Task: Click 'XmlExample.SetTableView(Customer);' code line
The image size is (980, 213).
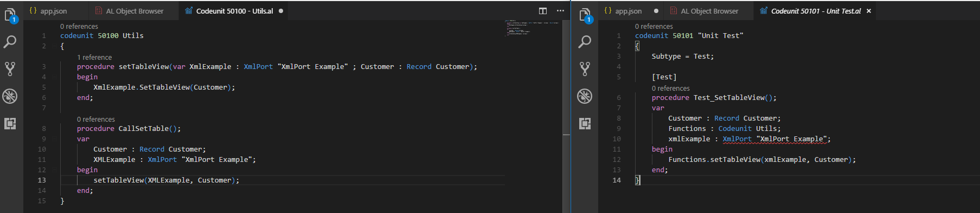Action: tap(164, 87)
